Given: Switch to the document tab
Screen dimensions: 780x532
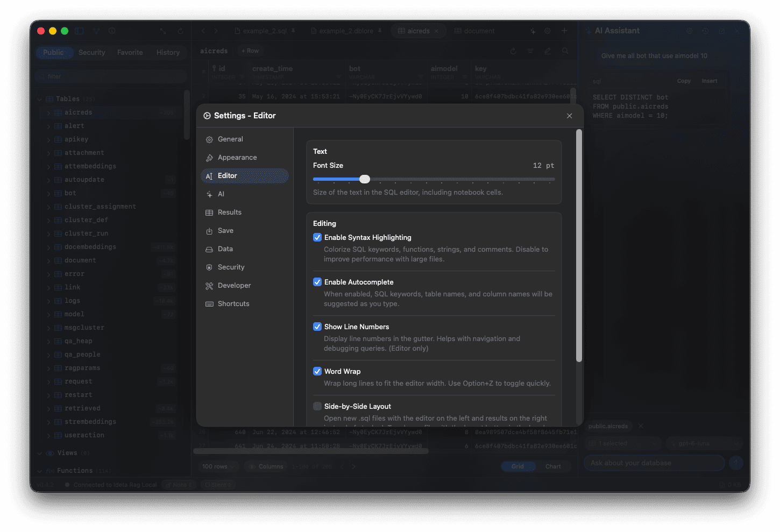Looking at the screenshot, I should click(474, 31).
